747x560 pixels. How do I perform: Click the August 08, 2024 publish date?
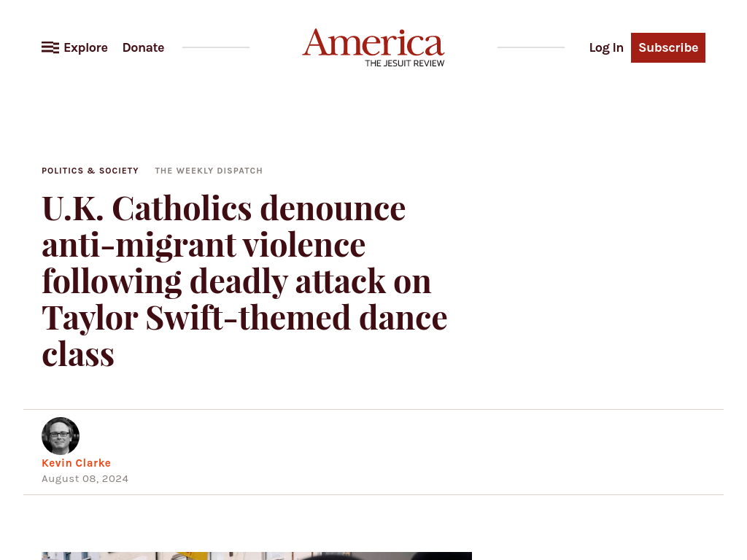85,478
